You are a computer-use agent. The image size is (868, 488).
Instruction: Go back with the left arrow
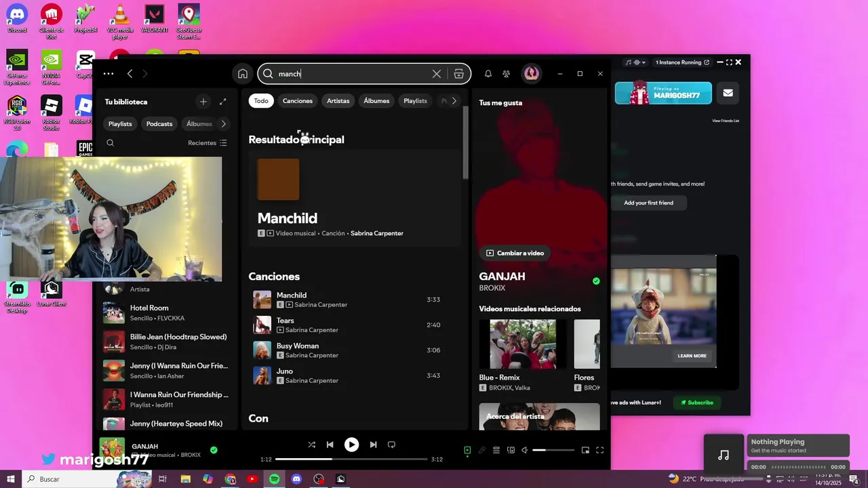(130, 73)
